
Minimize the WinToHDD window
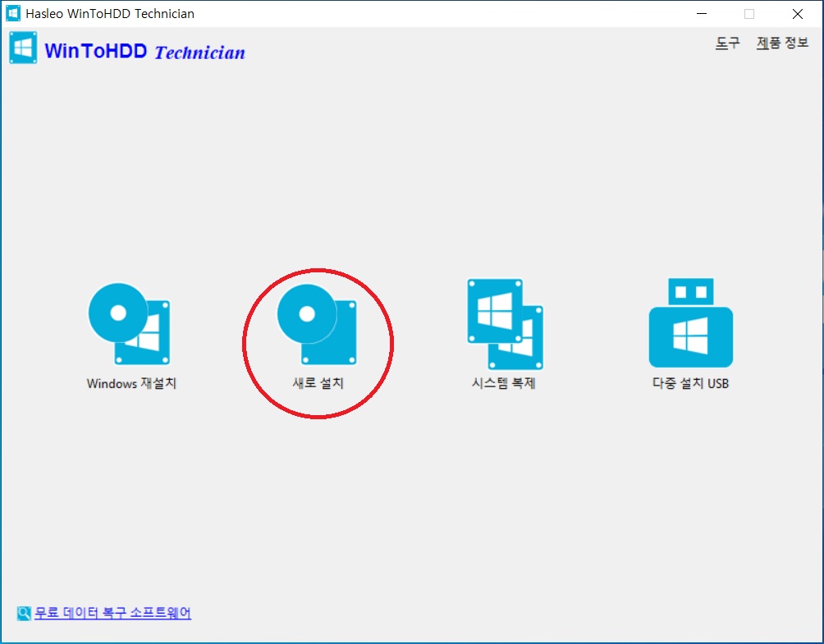click(x=702, y=14)
